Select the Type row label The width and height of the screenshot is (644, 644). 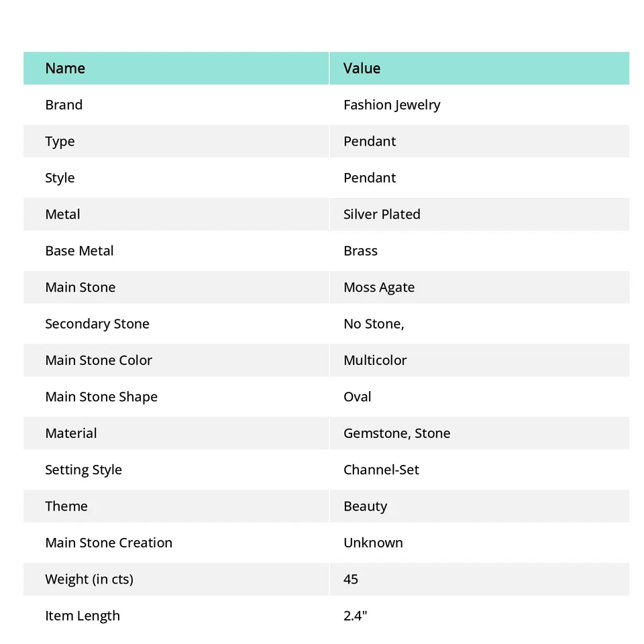point(60,142)
